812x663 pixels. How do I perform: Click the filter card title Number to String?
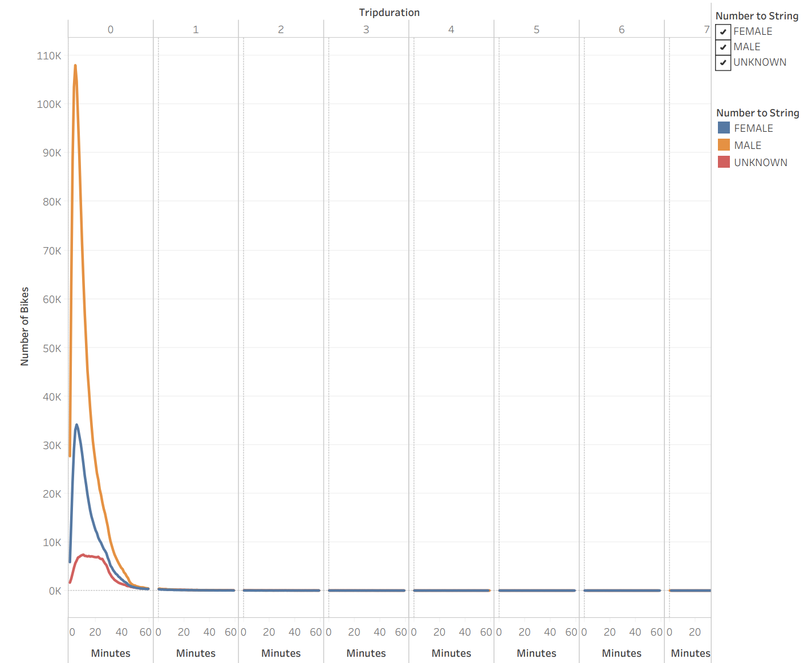click(x=757, y=16)
